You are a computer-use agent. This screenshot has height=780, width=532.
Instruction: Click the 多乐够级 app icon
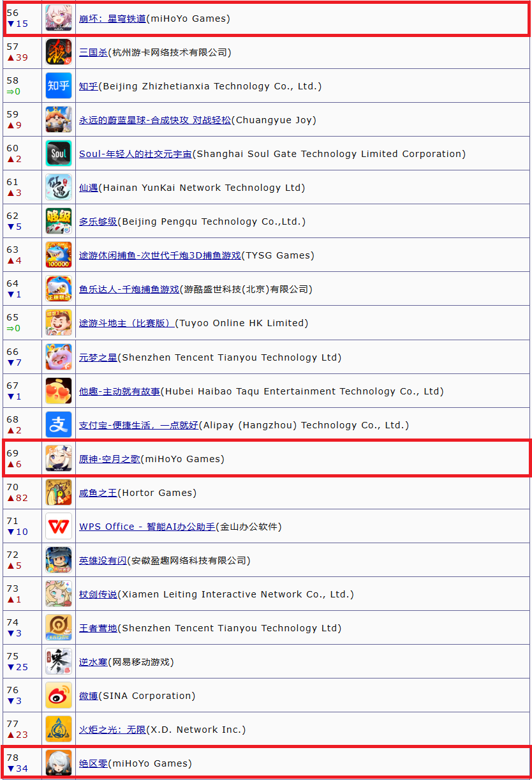pos(59,221)
